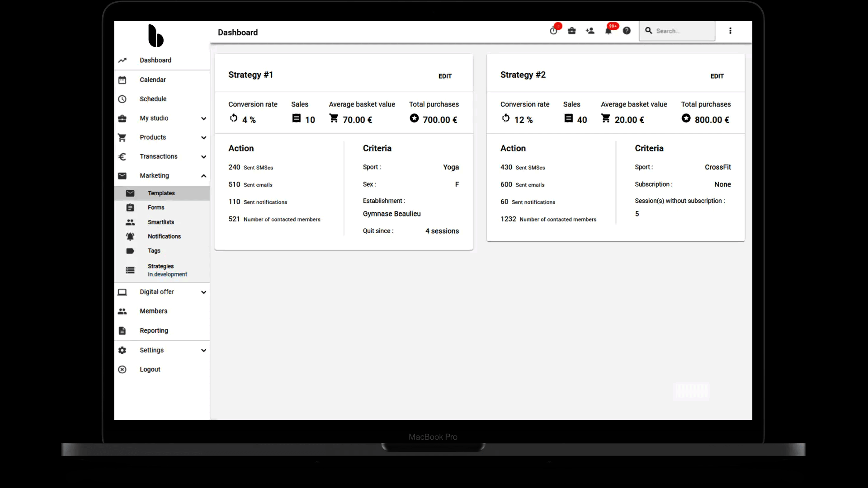Viewport: 868px width, 488px height.
Task: Expand the My studio submenu chevron
Action: point(203,118)
